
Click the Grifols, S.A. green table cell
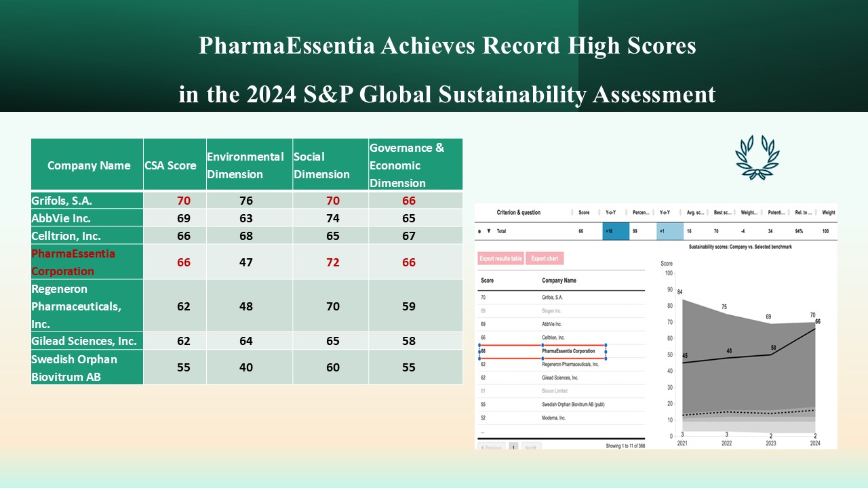(x=87, y=201)
